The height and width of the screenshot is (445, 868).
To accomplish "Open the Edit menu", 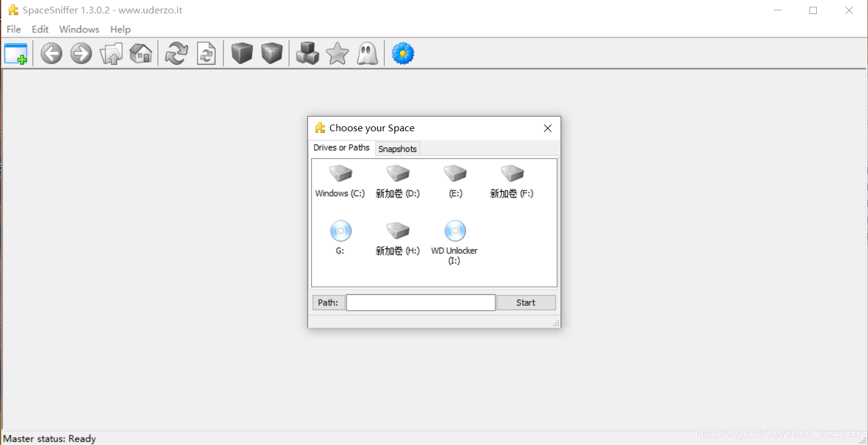I will [x=40, y=29].
